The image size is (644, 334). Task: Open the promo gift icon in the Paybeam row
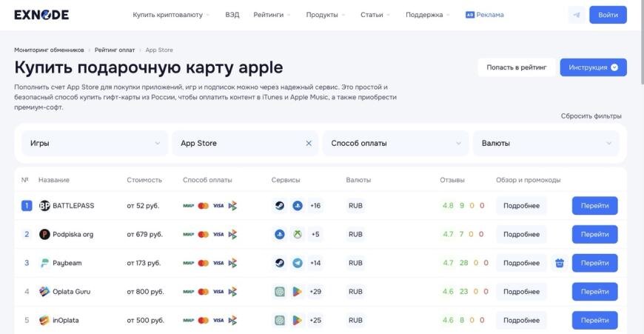(560, 263)
